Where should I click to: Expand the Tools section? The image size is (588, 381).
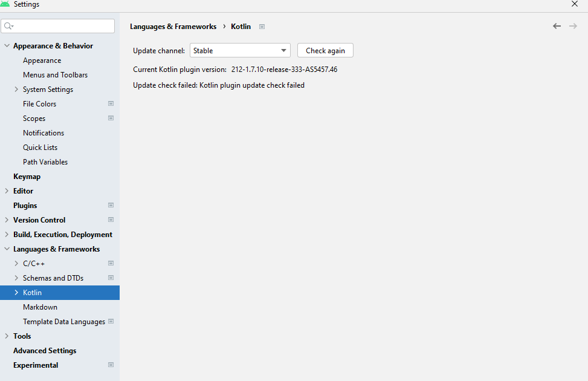click(x=7, y=336)
